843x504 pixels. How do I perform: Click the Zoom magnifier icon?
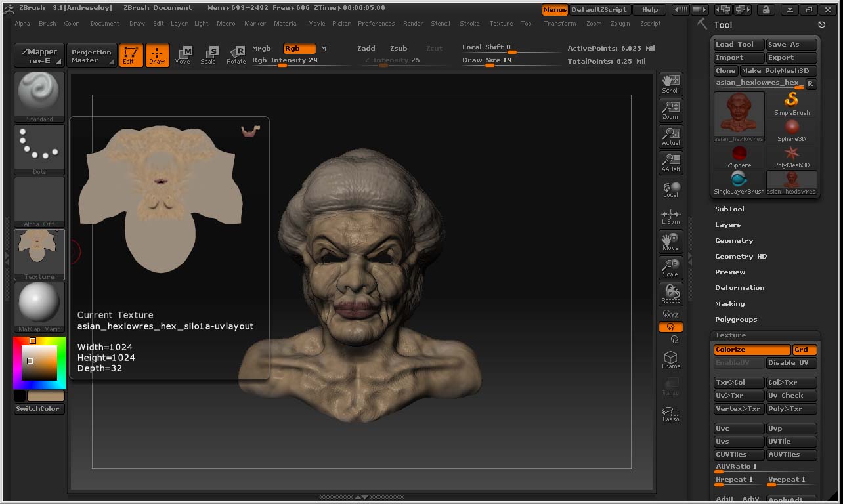coord(670,110)
